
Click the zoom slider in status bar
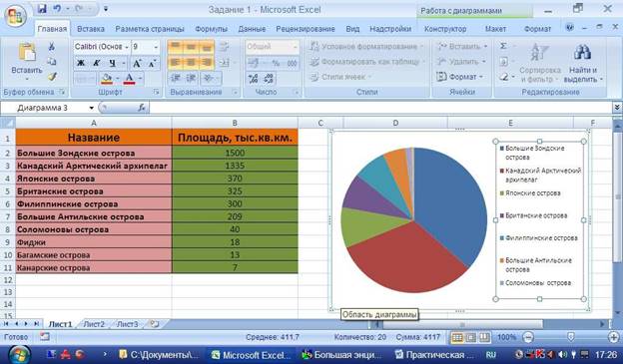(x=570, y=337)
